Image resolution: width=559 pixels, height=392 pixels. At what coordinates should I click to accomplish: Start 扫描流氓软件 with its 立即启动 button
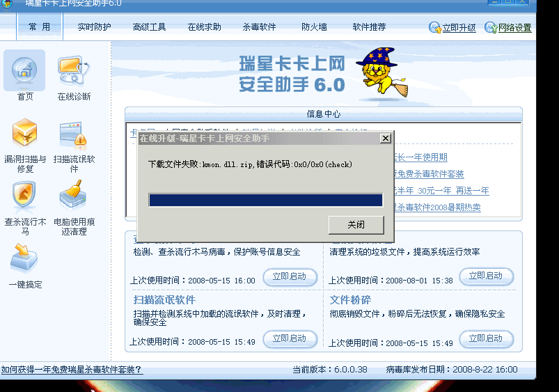pyautogui.click(x=290, y=339)
